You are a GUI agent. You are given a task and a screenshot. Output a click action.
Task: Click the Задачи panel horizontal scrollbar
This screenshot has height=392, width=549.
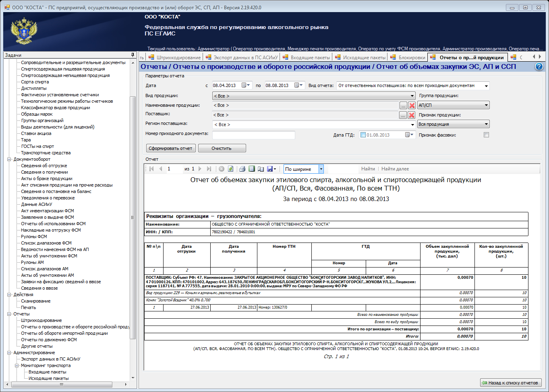click(x=62, y=384)
